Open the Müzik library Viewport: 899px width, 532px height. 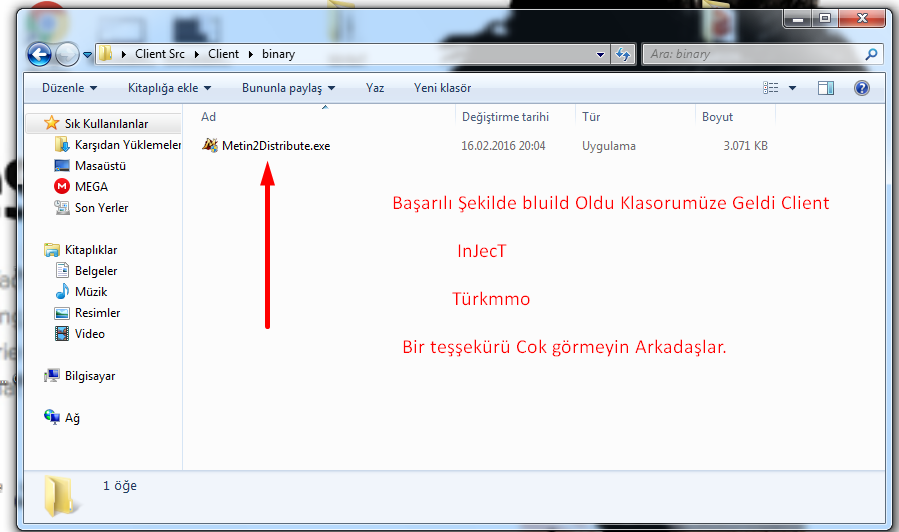click(x=91, y=292)
